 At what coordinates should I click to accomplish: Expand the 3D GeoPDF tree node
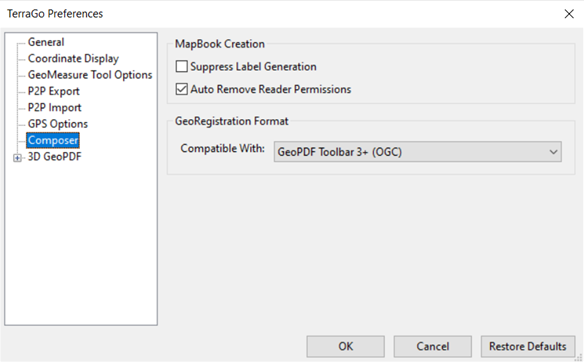17,158
